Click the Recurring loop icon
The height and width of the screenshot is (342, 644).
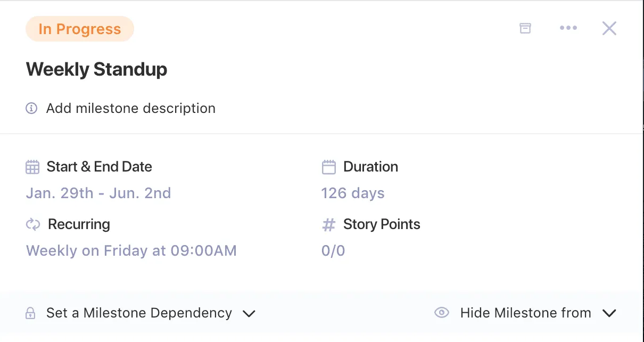pyautogui.click(x=32, y=224)
